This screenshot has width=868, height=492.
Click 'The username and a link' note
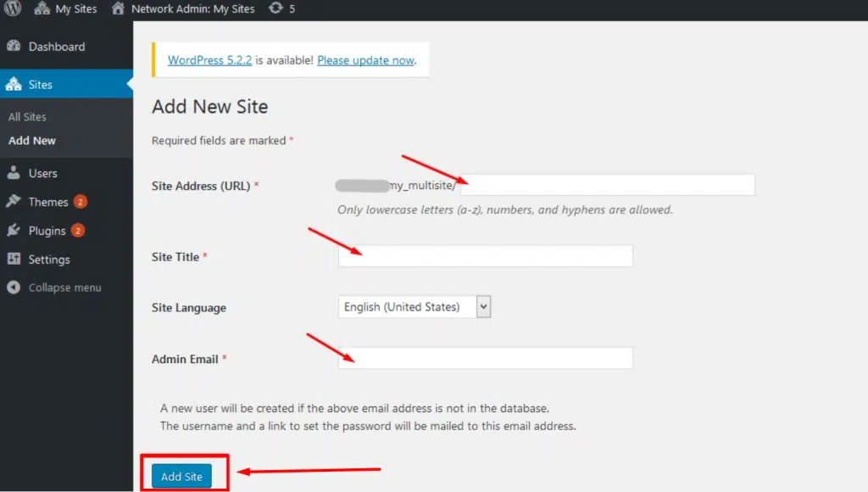[368, 426]
